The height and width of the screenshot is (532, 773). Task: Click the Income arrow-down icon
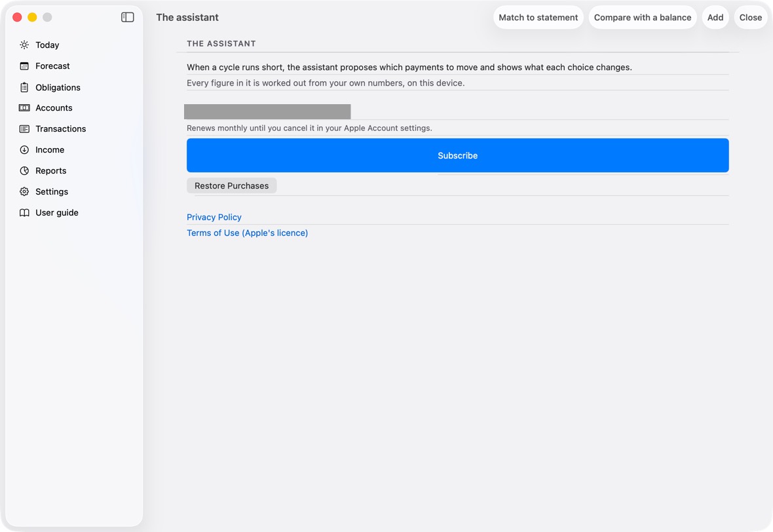pyautogui.click(x=24, y=150)
